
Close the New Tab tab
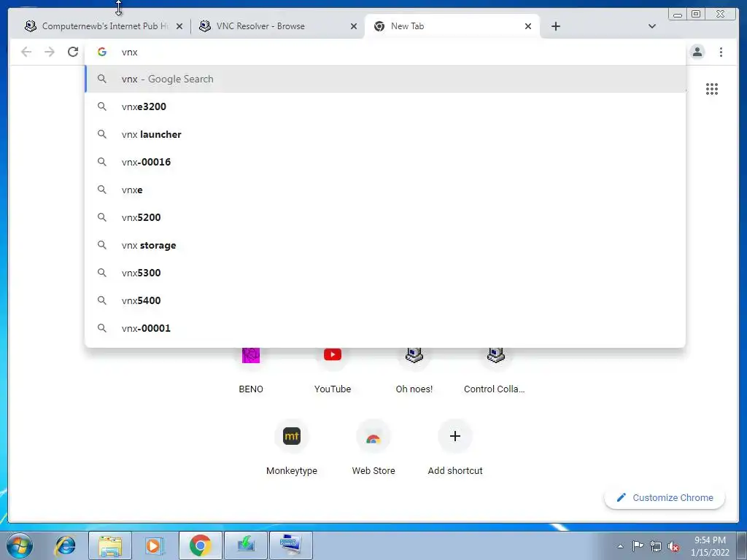pyautogui.click(x=528, y=26)
